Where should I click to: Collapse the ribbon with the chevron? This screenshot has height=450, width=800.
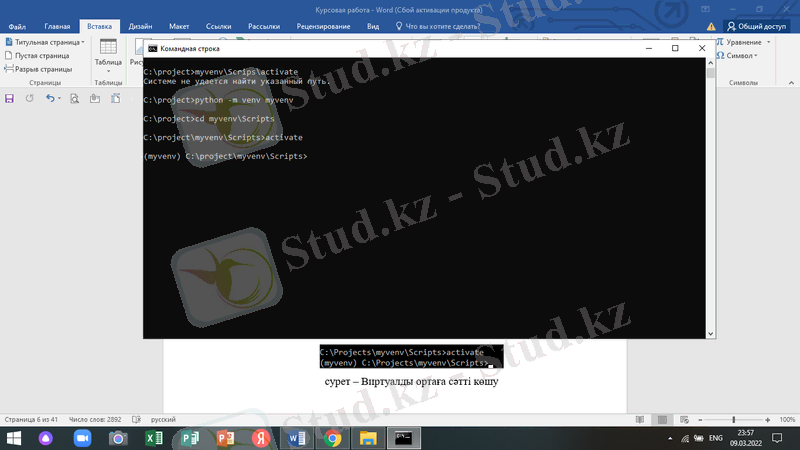click(x=791, y=83)
